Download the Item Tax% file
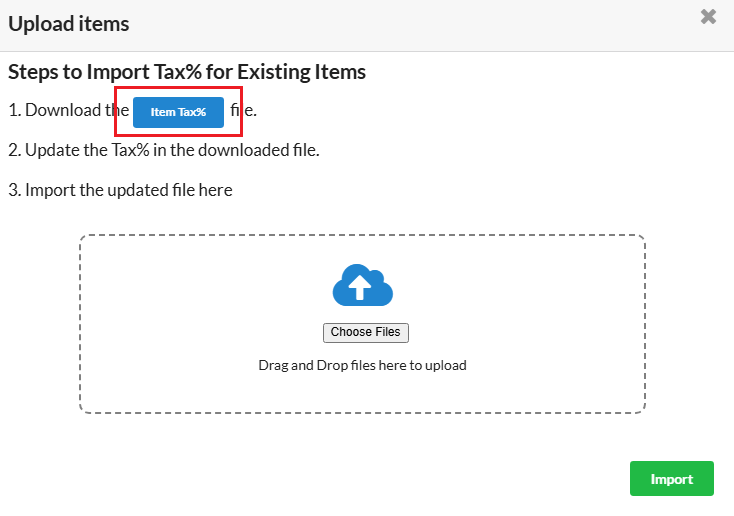The height and width of the screenshot is (516, 734). [x=178, y=112]
